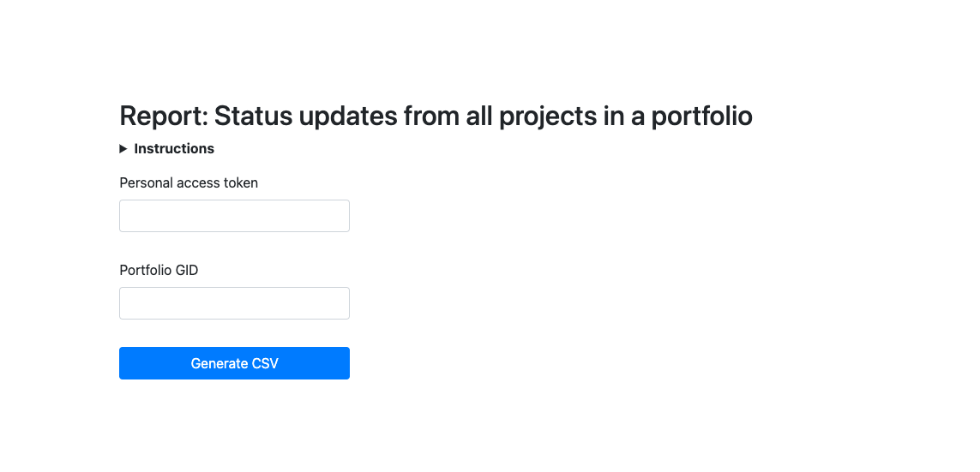Viewport: 980px width, 472px height.
Task: Select the text box under Portfolio GID
Action: [x=234, y=303]
